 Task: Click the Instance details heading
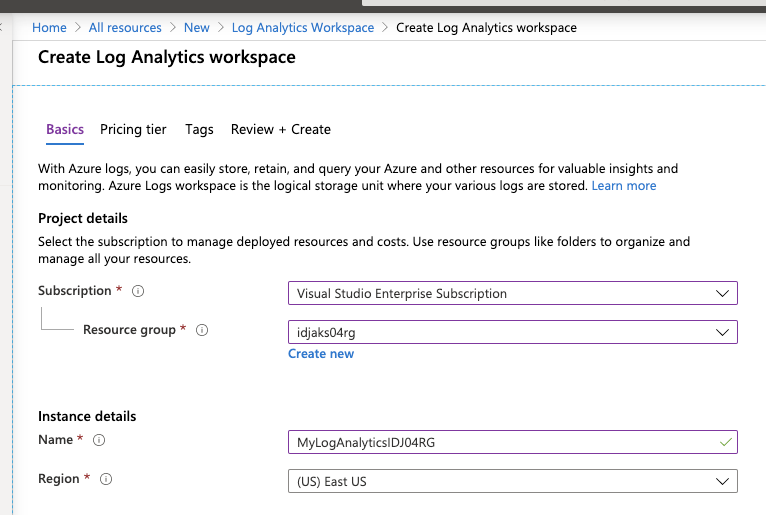[x=87, y=416]
